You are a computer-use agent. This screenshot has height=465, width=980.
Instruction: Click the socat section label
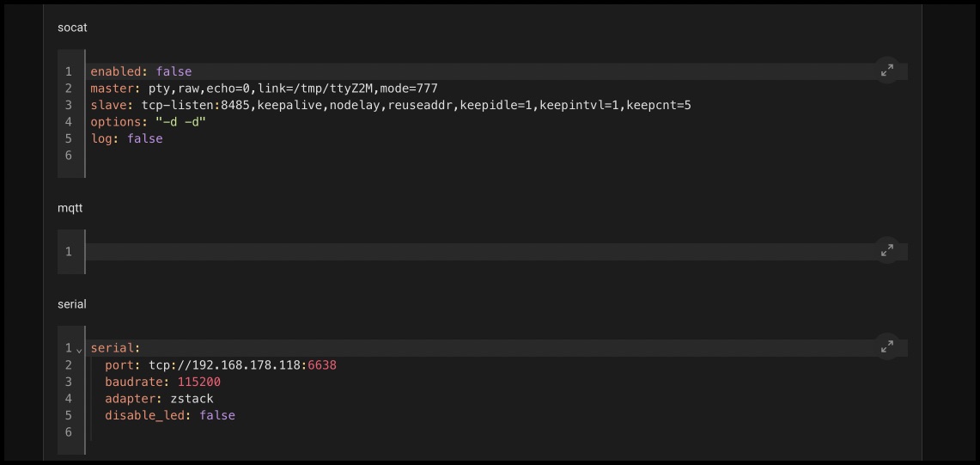pyautogui.click(x=72, y=28)
